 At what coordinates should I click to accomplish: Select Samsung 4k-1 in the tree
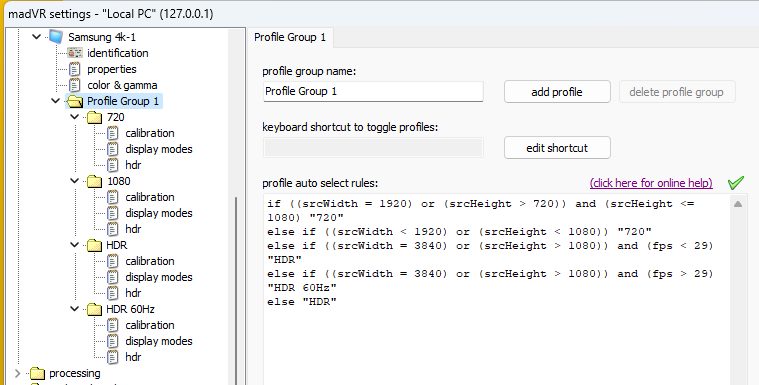(102, 37)
